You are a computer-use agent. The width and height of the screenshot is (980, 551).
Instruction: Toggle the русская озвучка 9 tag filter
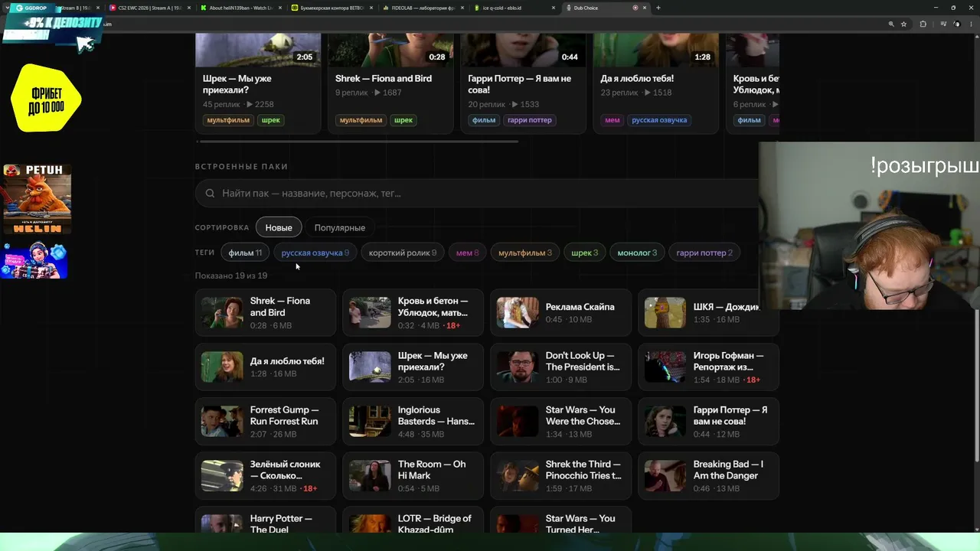(x=315, y=253)
